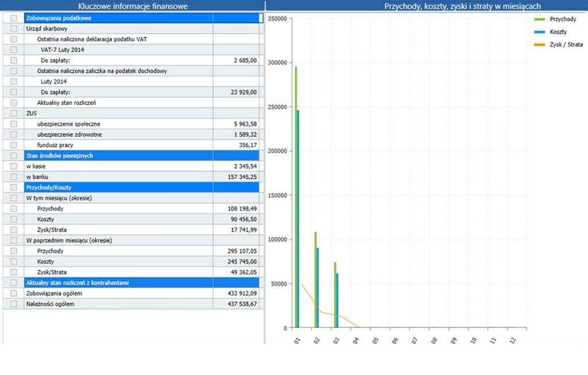Viewport: 588px width, 375px height.
Task: Click y-axis label 350000
Action: 277,19
